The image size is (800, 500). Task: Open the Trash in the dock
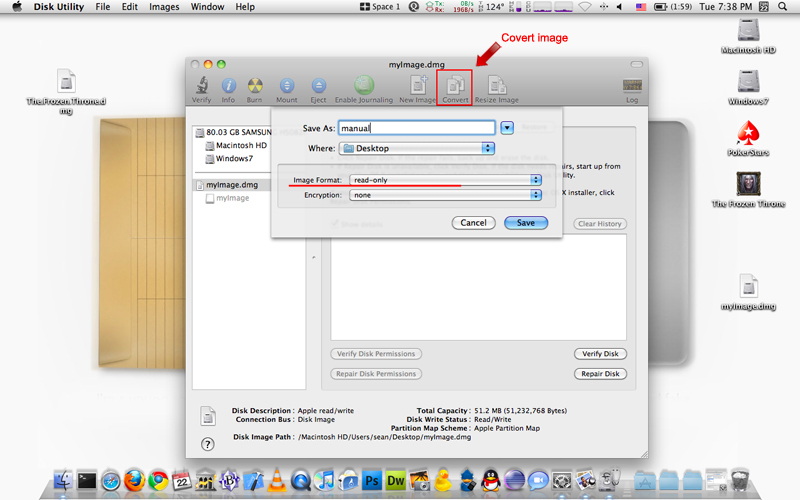739,480
